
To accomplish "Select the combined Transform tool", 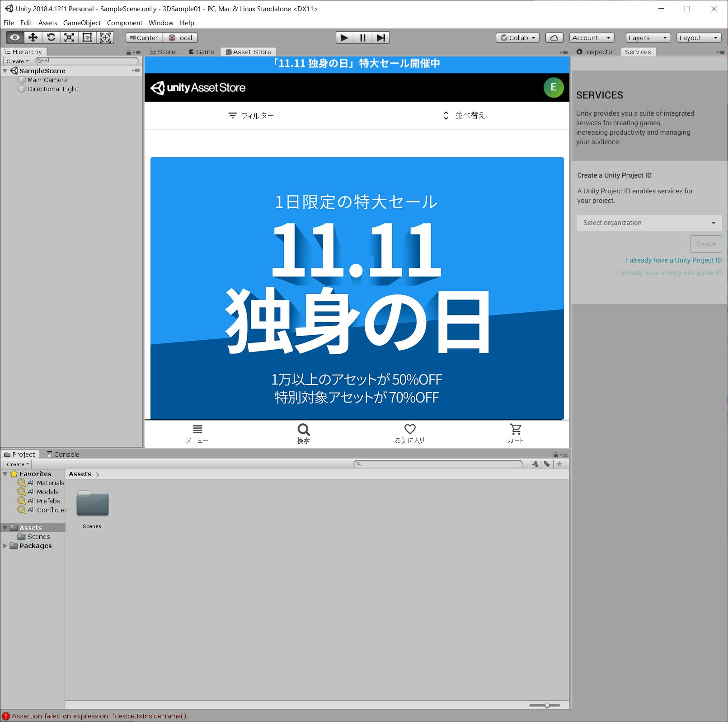I will click(x=105, y=38).
